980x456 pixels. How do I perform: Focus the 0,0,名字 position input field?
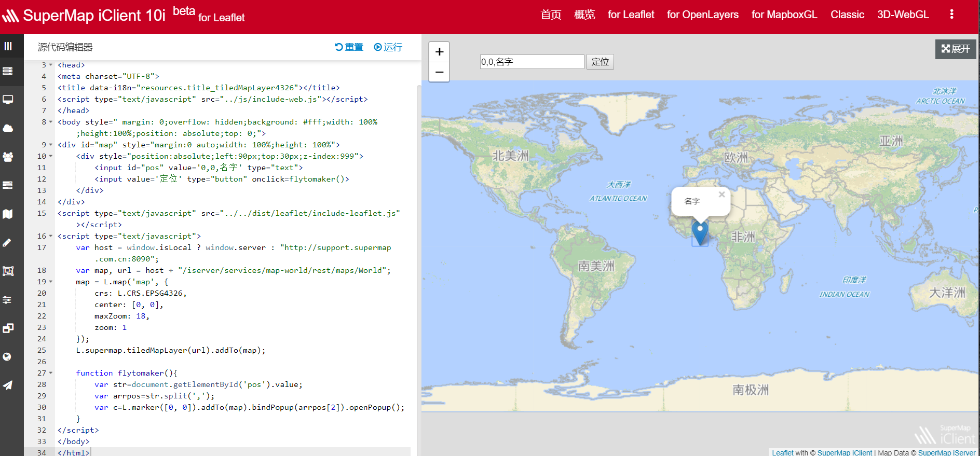[x=532, y=62]
